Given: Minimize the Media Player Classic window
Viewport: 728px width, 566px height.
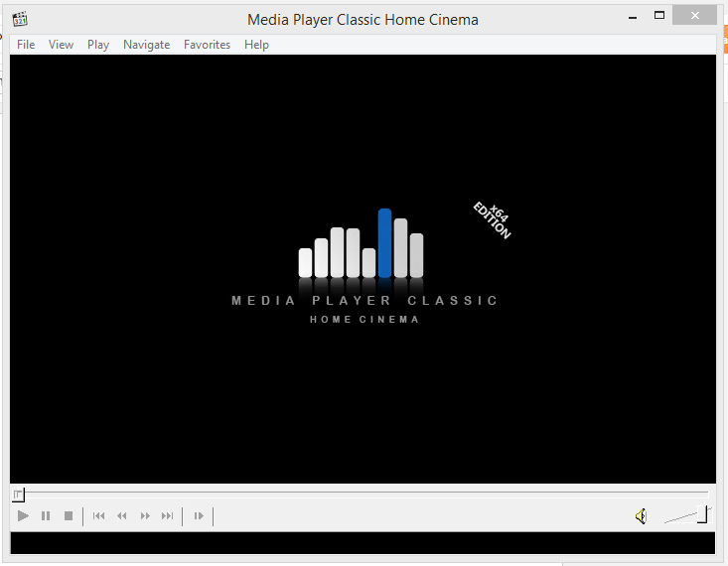Looking at the screenshot, I should (633, 17).
